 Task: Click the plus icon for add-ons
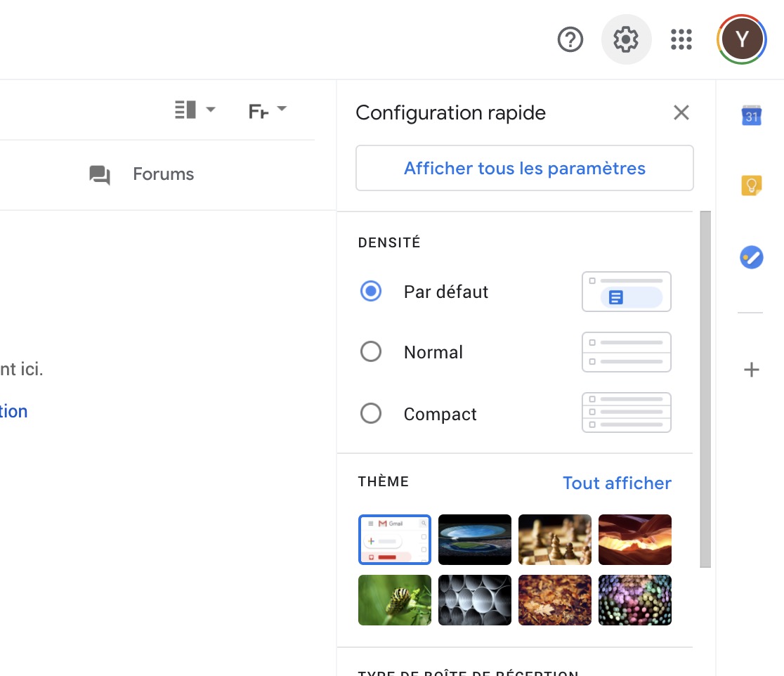click(751, 370)
